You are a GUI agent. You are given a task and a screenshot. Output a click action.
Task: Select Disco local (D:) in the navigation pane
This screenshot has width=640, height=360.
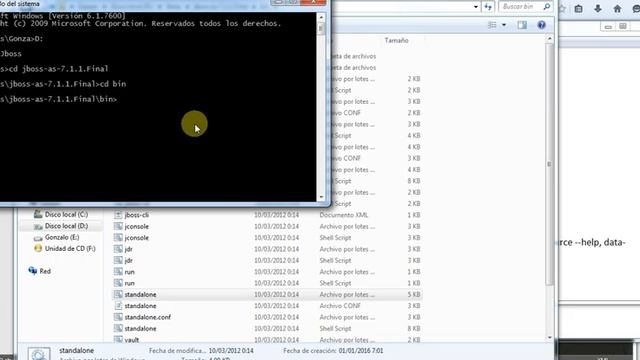coord(62,226)
